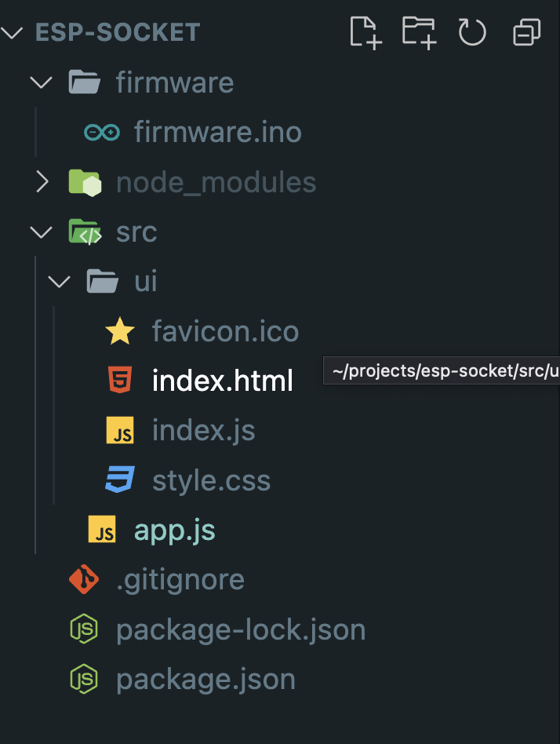Click the index.html path tooltip
Viewport: 560px width, 744px height.
[x=443, y=372]
